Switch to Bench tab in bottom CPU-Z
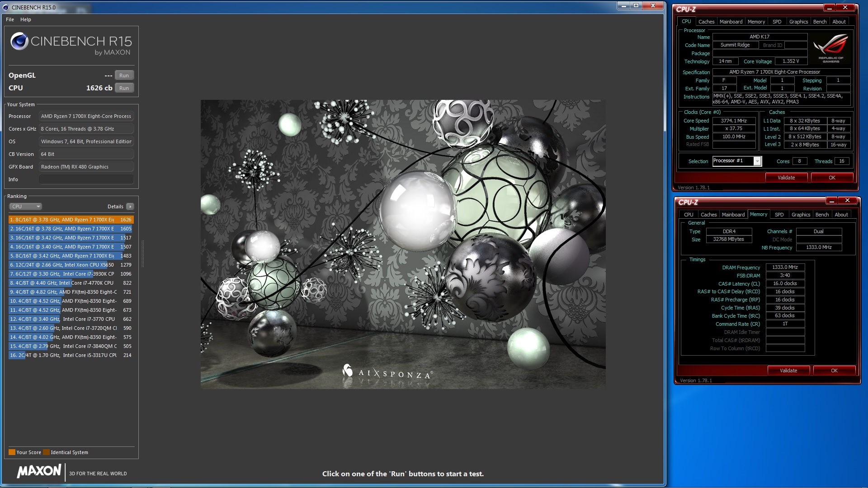The height and width of the screenshot is (488, 868). click(x=822, y=215)
